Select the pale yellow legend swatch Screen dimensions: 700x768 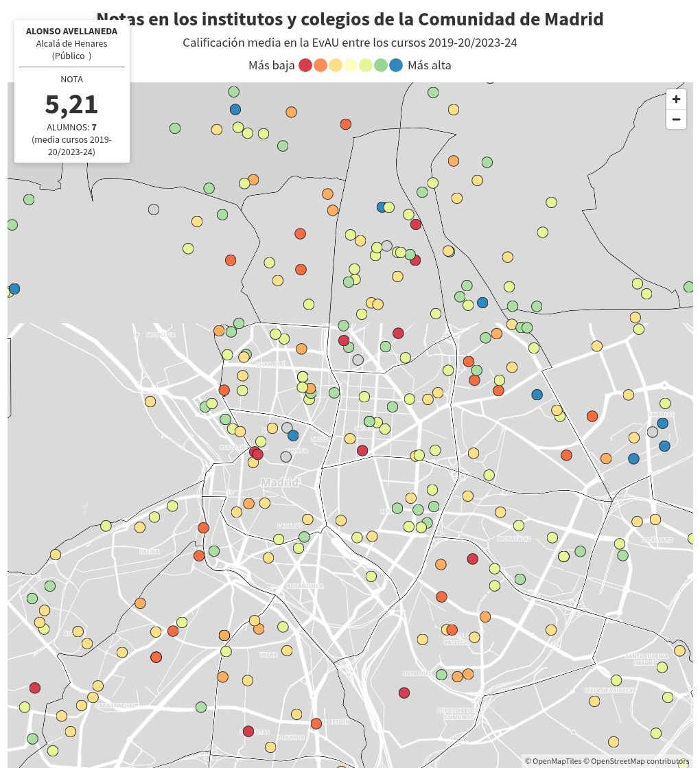[x=350, y=65]
